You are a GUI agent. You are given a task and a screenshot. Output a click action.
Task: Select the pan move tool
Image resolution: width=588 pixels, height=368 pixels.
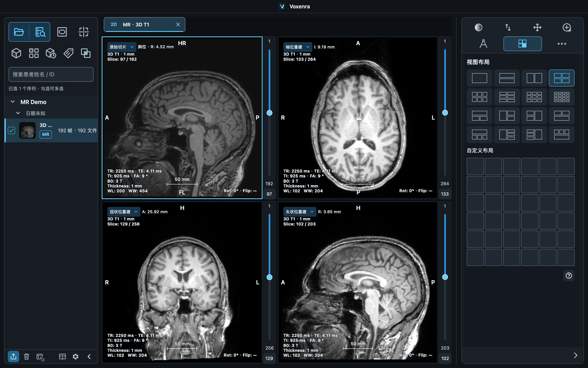(537, 28)
